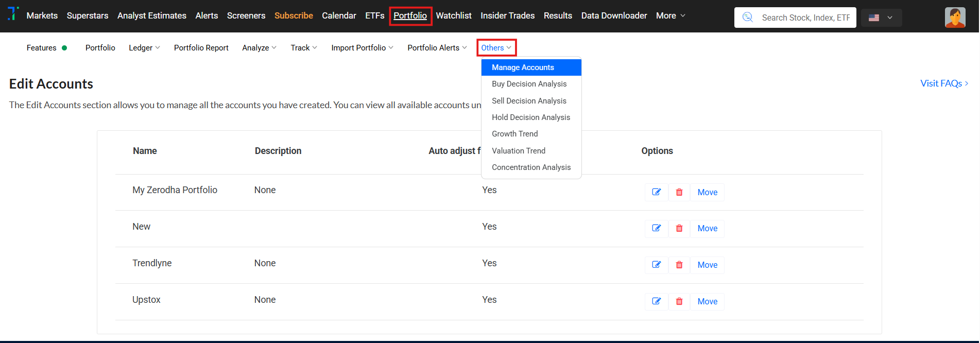The height and width of the screenshot is (343, 980).
Task: Open Valuation Trend from Others menu
Action: click(518, 151)
